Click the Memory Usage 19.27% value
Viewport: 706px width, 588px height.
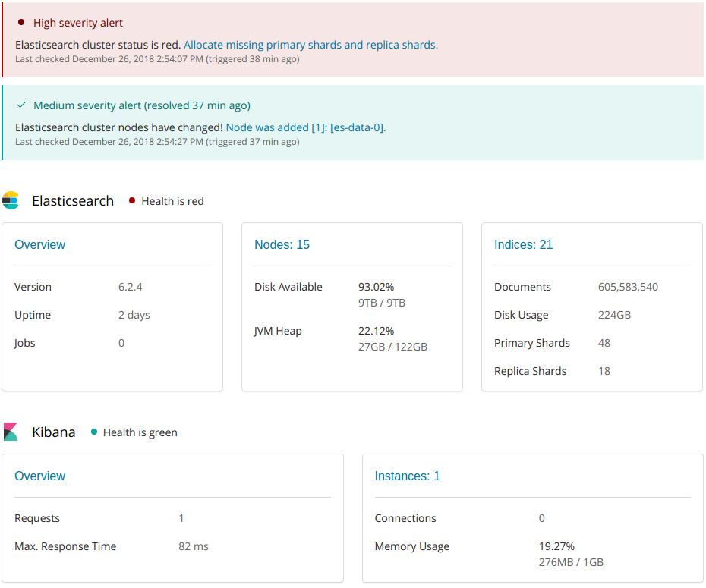[556, 546]
